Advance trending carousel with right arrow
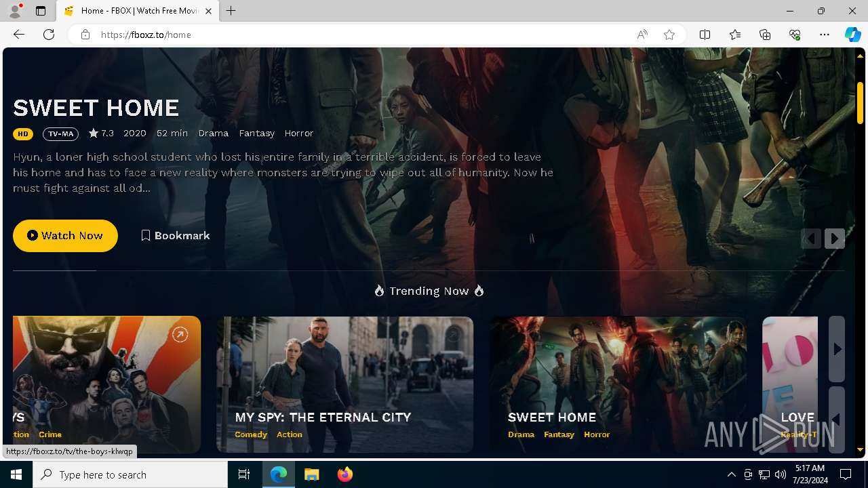868x488 pixels. (x=837, y=349)
